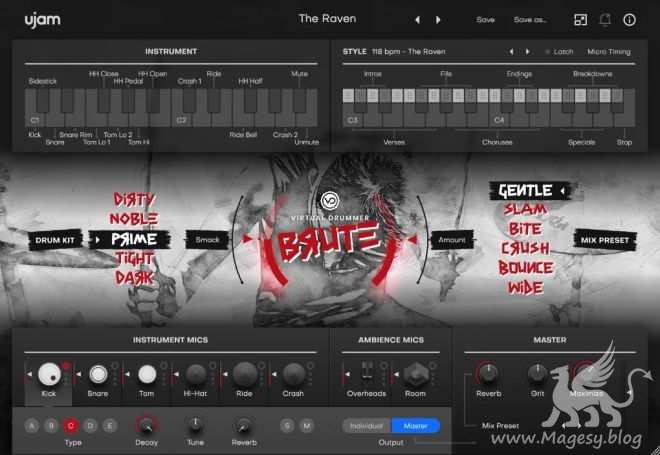Turn the master Maximize knob
The height and width of the screenshot is (455, 660).
585,373
